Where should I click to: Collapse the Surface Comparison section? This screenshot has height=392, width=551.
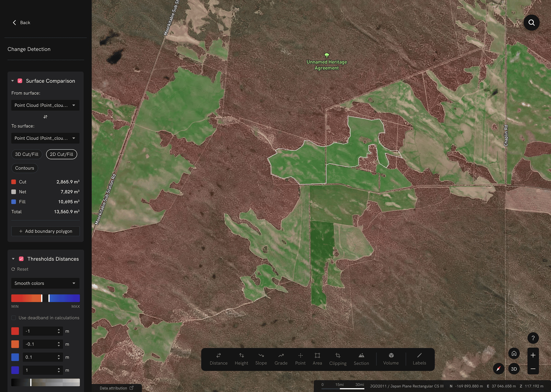13,81
